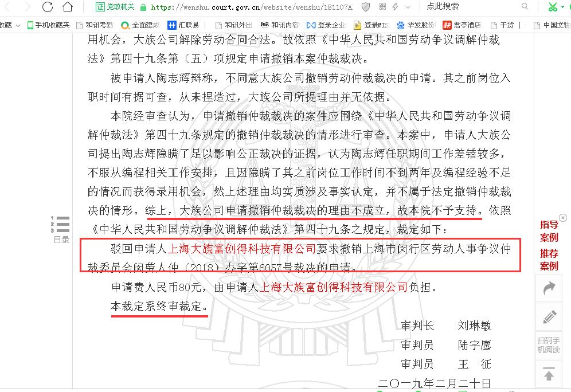Select the wenshu.court.gov.cn address bar
The height and width of the screenshot is (392, 571).
click(x=252, y=7)
